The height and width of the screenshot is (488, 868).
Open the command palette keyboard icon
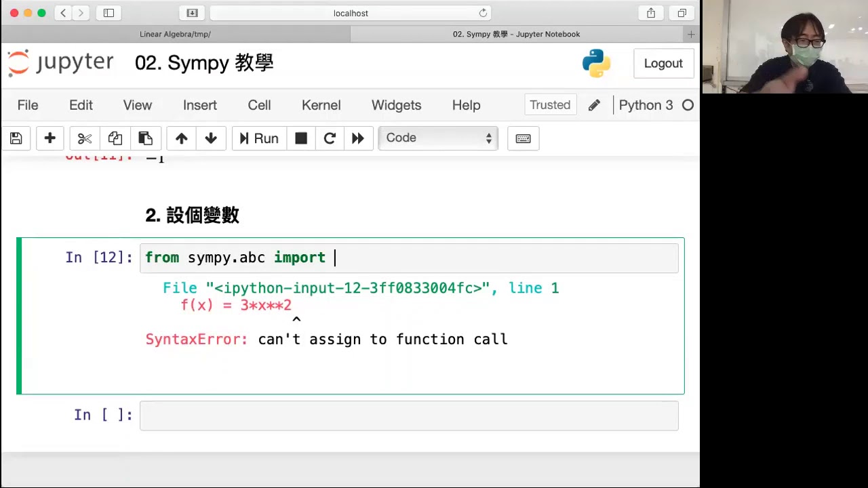(523, 138)
